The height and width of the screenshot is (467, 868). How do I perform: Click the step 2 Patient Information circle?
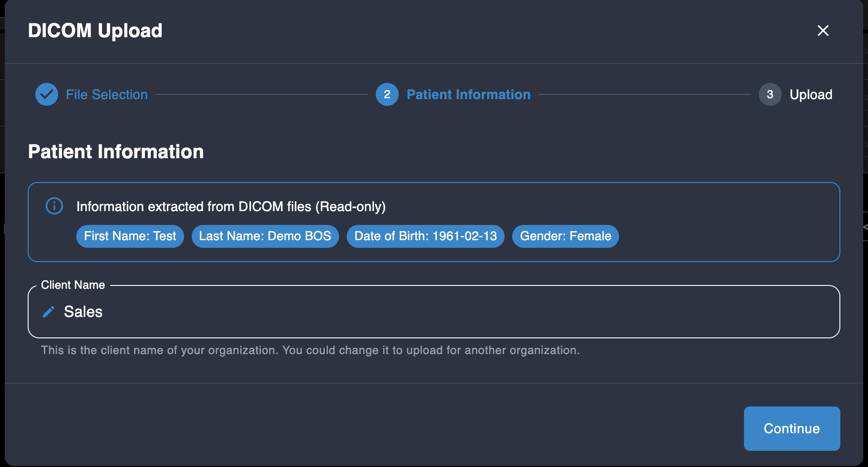387,94
